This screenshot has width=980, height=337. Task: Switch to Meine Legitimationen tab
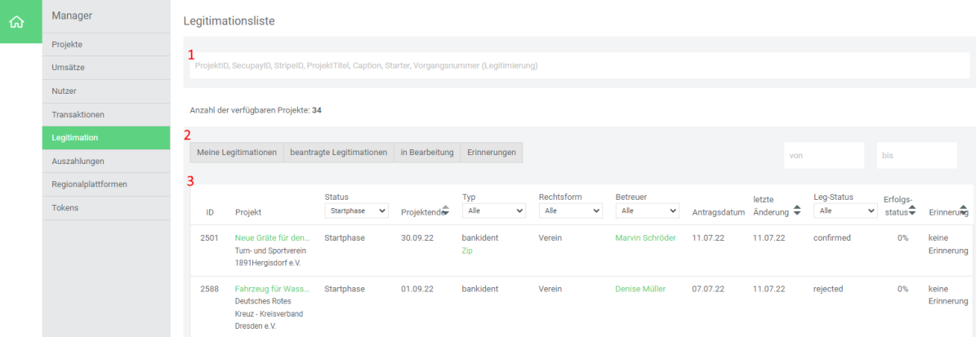[236, 153]
